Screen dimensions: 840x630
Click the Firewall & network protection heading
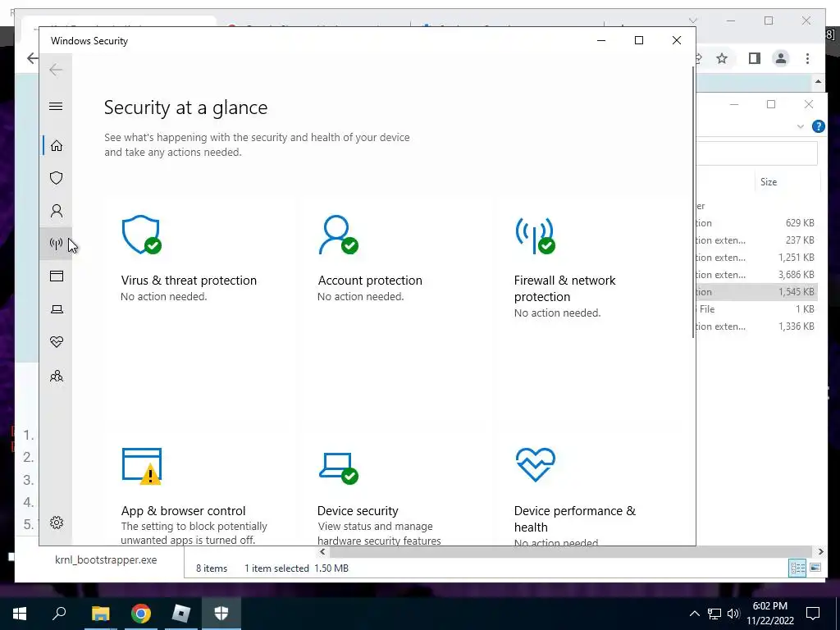point(564,288)
